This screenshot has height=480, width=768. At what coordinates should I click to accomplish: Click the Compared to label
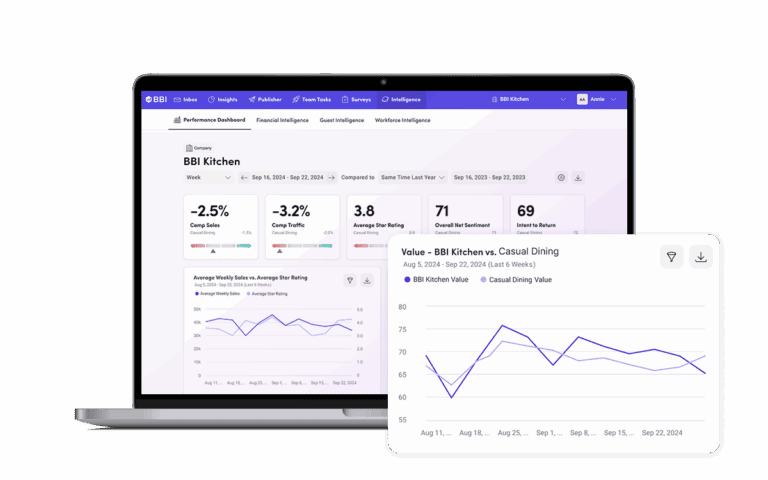pos(358,177)
